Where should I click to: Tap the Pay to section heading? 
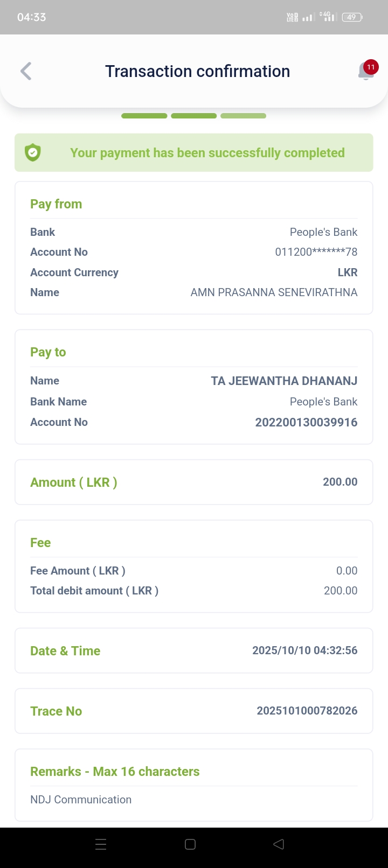(48, 352)
